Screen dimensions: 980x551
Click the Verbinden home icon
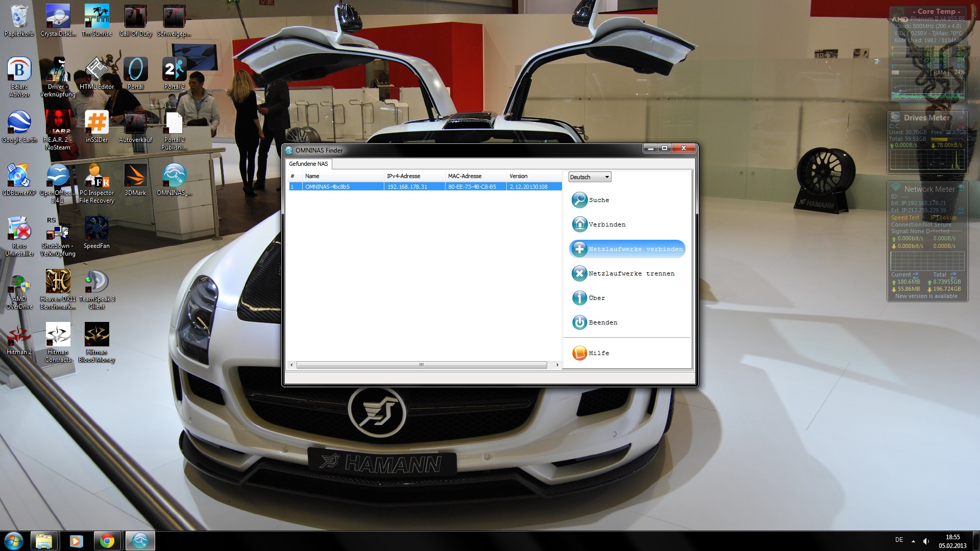tap(579, 224)
